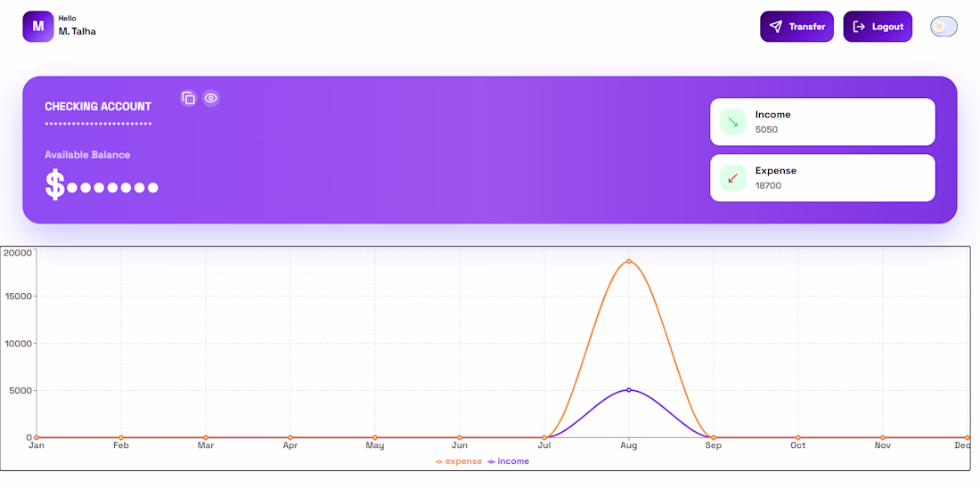Select the Income summary card

[x=822, y=122]
